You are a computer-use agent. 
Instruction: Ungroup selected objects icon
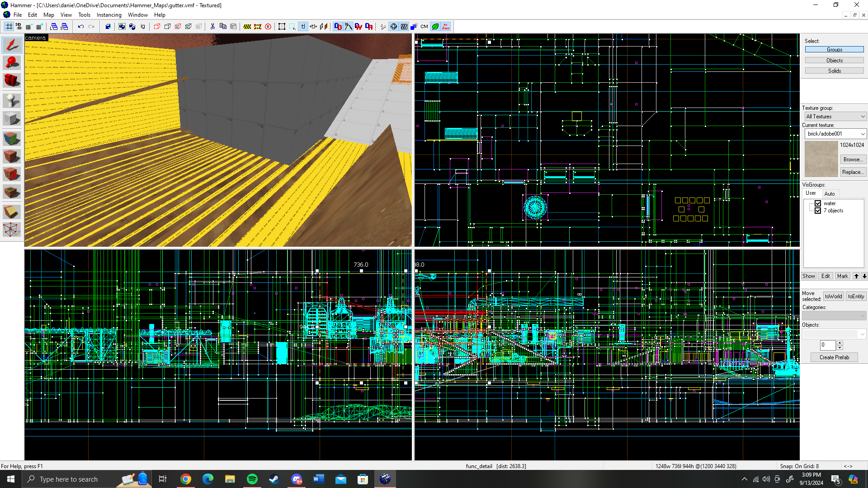coord(132,27)
